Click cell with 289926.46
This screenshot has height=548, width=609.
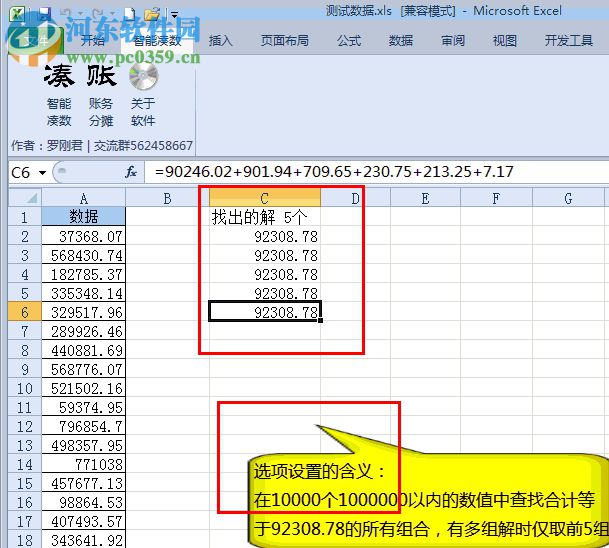84,331
